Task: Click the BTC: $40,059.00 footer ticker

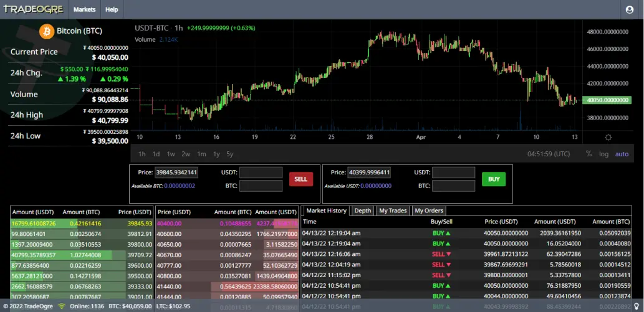Action: (130, 306)
